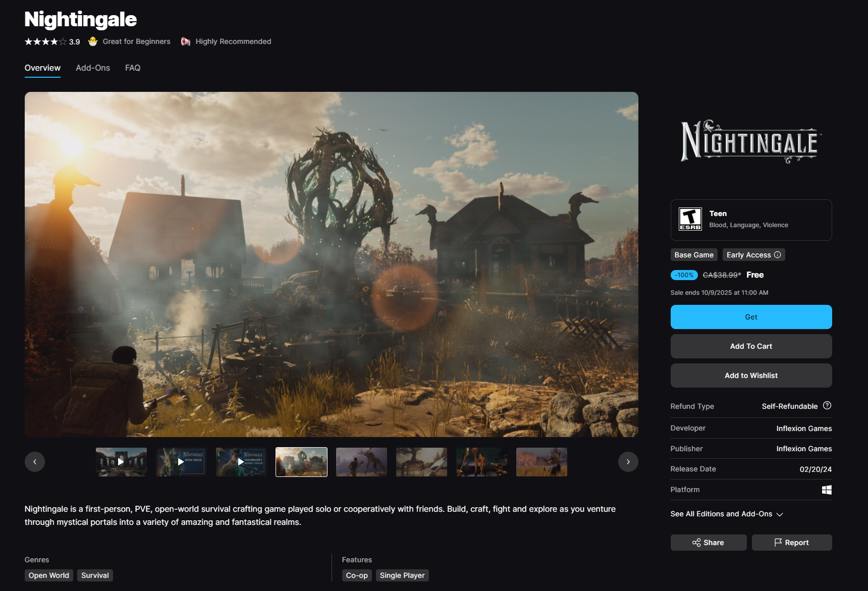Open the Share options
The image size is (868, 591).
pyautogui.click(x=708, y=543)
